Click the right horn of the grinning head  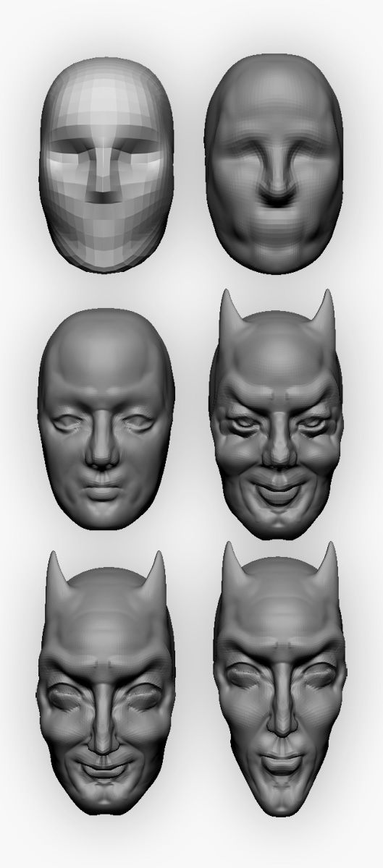tap(326, 311)
